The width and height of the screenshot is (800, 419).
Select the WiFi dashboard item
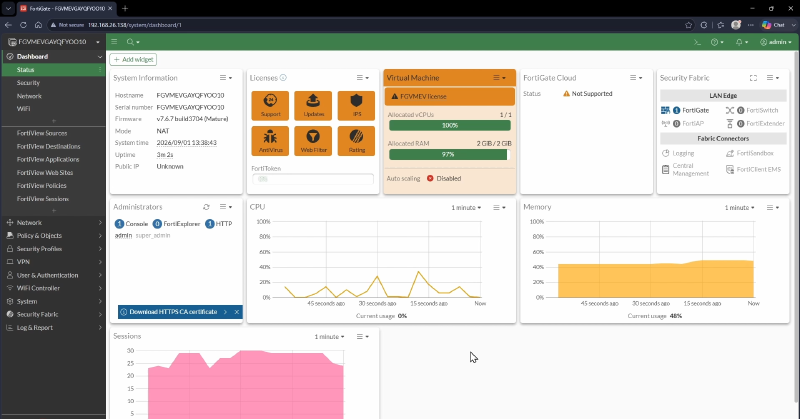(x=53, y=109)
